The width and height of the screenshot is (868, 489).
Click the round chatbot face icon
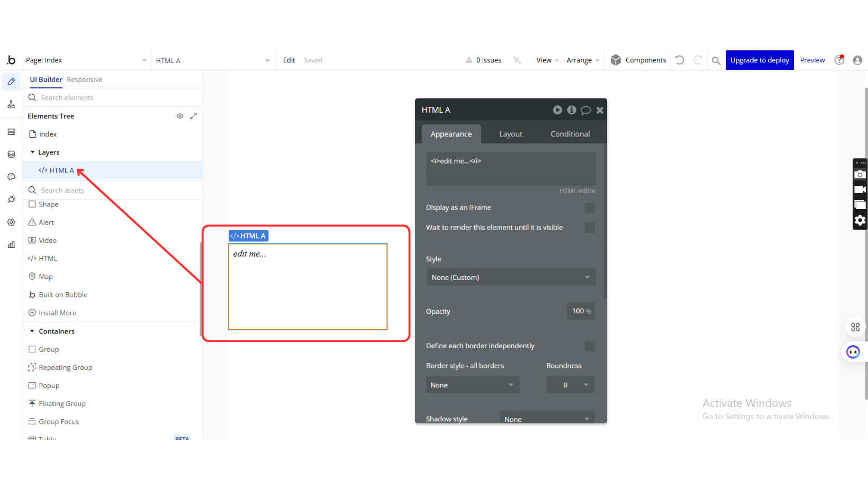(x=853, y=352)
